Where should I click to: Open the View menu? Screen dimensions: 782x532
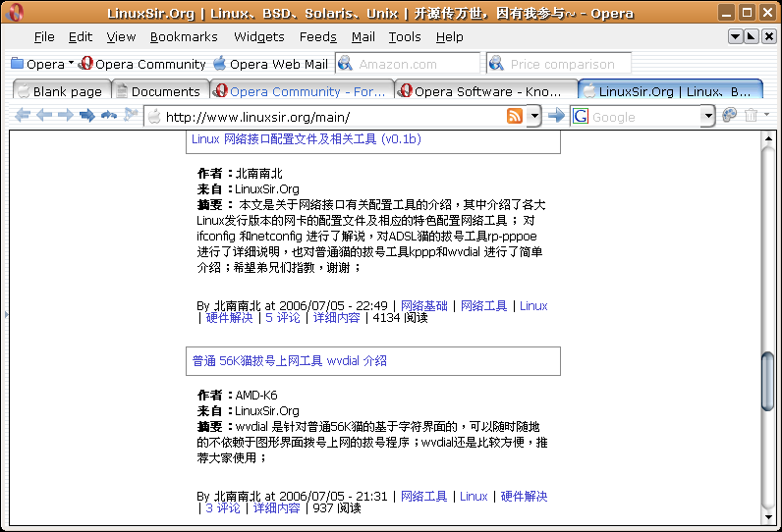pyautogui.click(x=121, y=37)
